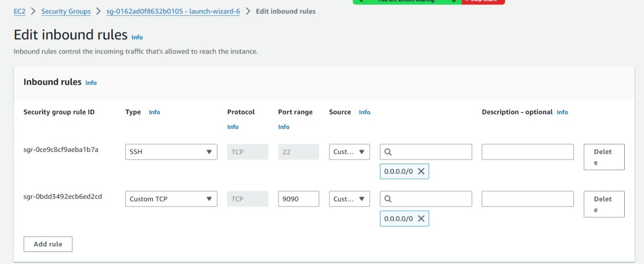Open Info link beside Edit inbound rules heading
Image resolution: width=644 pixels, height=264 pixels.
tap(137, 37)
